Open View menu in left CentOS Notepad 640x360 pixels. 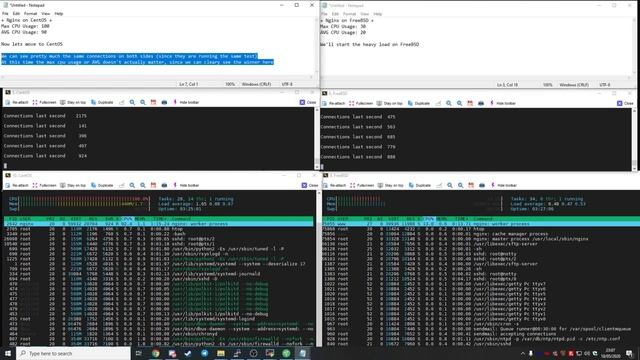point(45,13)
